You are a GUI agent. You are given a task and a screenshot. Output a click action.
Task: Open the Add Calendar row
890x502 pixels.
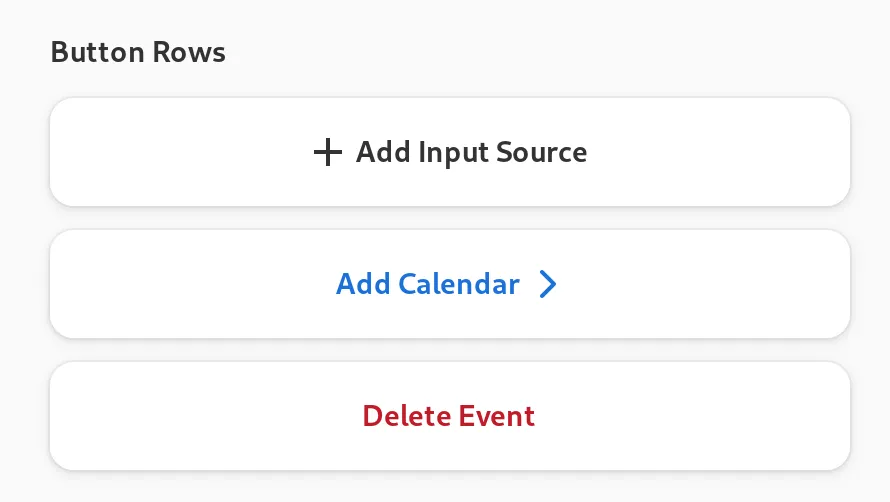[449, 284]
